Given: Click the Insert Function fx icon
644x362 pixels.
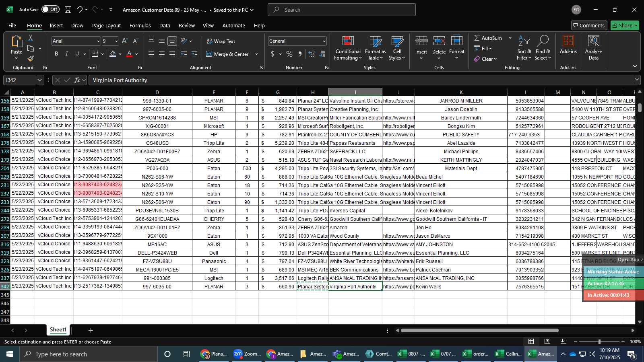Looking at the screenshot, I should (x=77, y=80).
